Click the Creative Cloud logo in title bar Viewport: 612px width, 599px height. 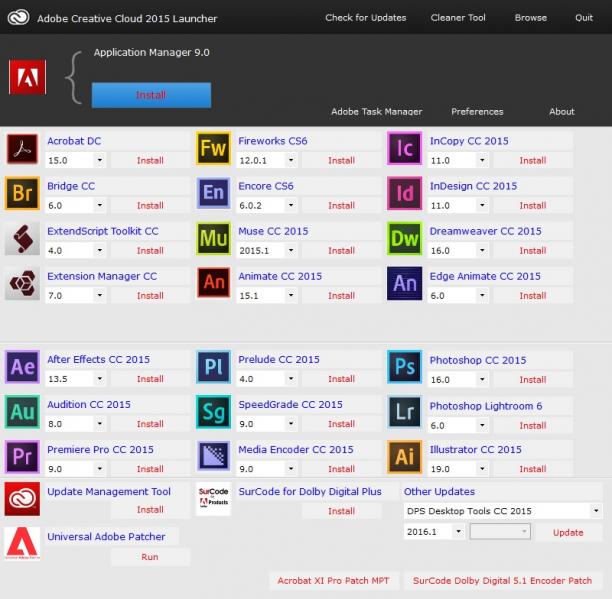pyautogui.click(x=18, y=18)
